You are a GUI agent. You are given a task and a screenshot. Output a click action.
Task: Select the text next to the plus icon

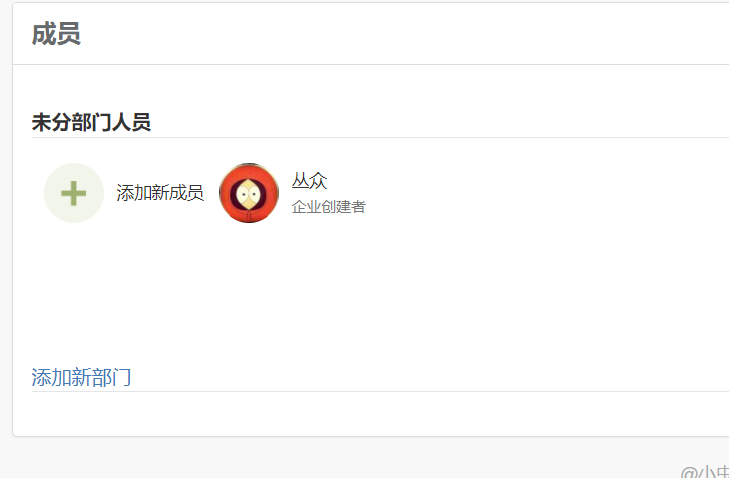(x=160, y=193)
